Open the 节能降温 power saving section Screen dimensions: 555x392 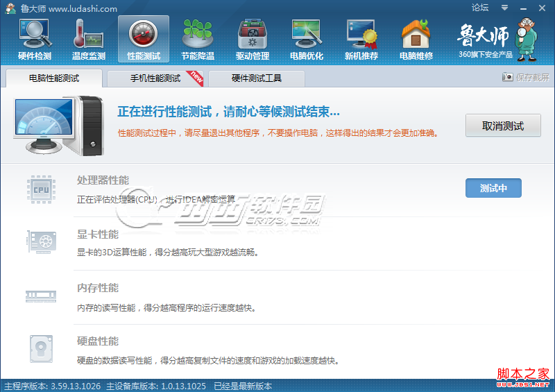coord(198,40)
